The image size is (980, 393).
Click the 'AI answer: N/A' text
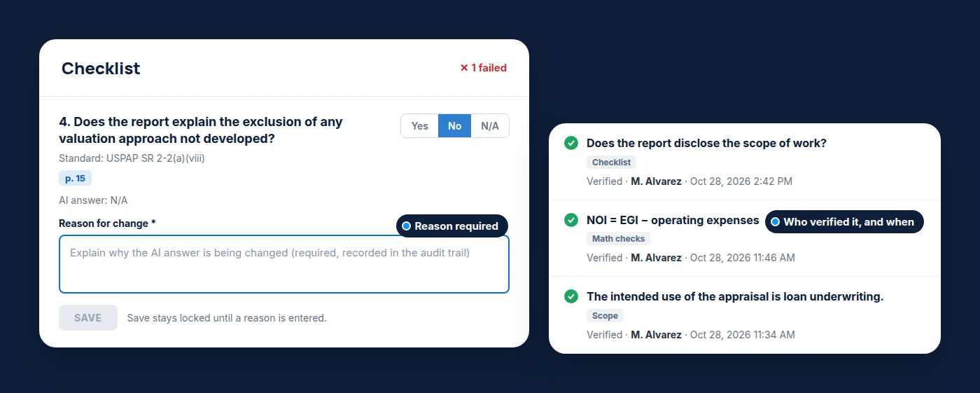click(93, 200)
